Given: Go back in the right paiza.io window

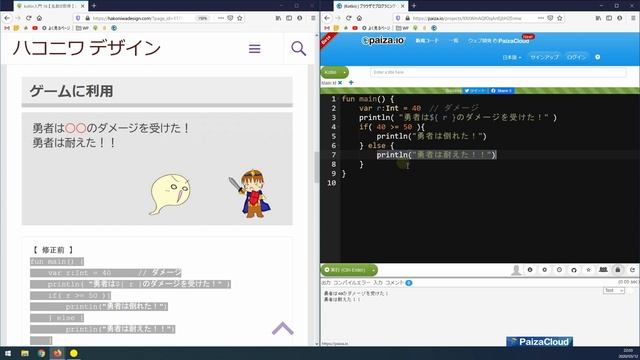Looking at the screenshot, I should [x=327, y=18].
